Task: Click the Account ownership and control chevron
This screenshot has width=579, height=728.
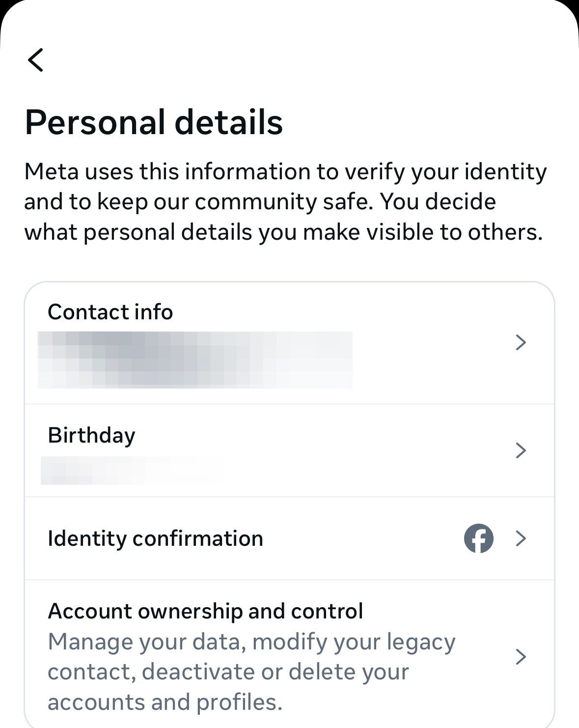Action: point(521,657)
